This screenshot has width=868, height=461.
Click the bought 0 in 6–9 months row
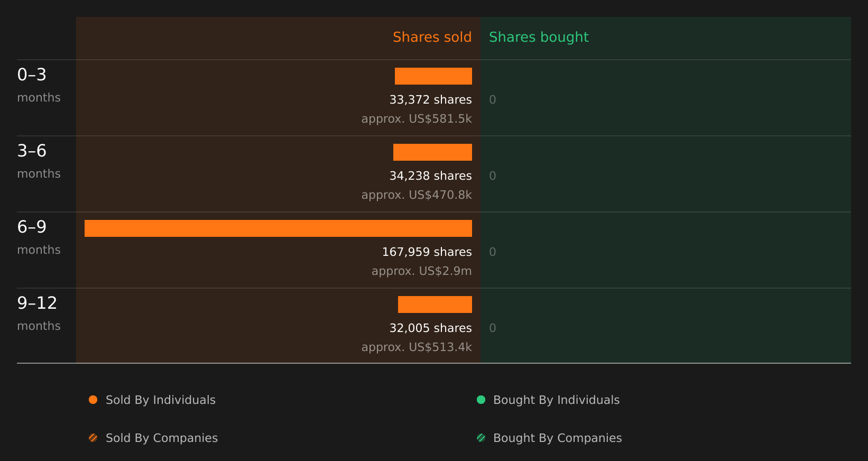(x=493, y=252)
